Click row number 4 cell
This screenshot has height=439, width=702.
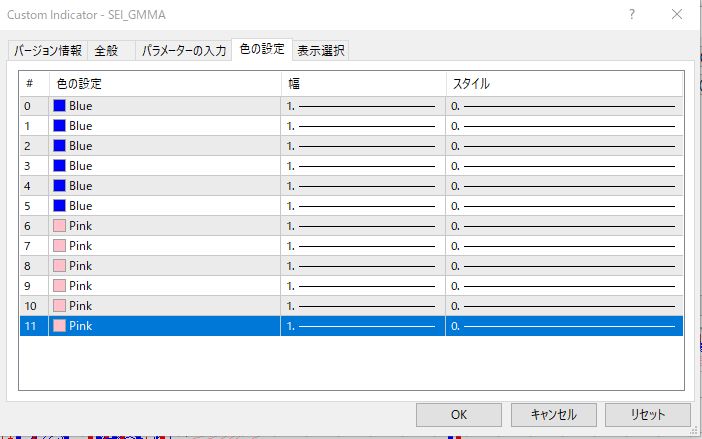pos(34,186)
